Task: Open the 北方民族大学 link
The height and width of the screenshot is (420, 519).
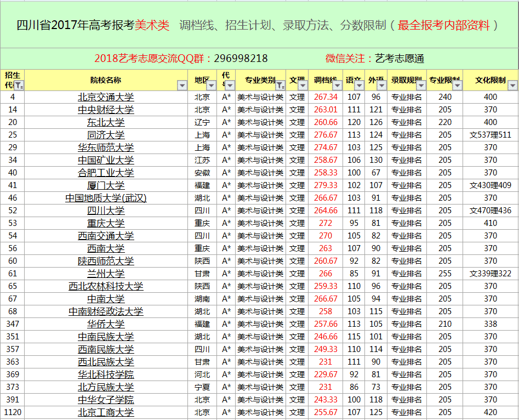Action: coord(106,387)
